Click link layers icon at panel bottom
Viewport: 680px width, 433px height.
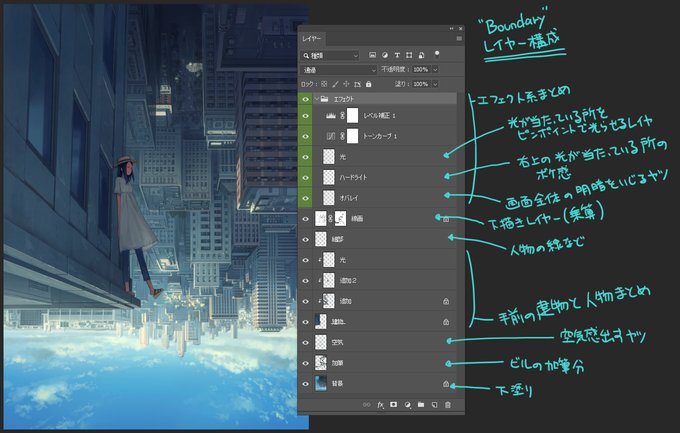pos(366,405)
